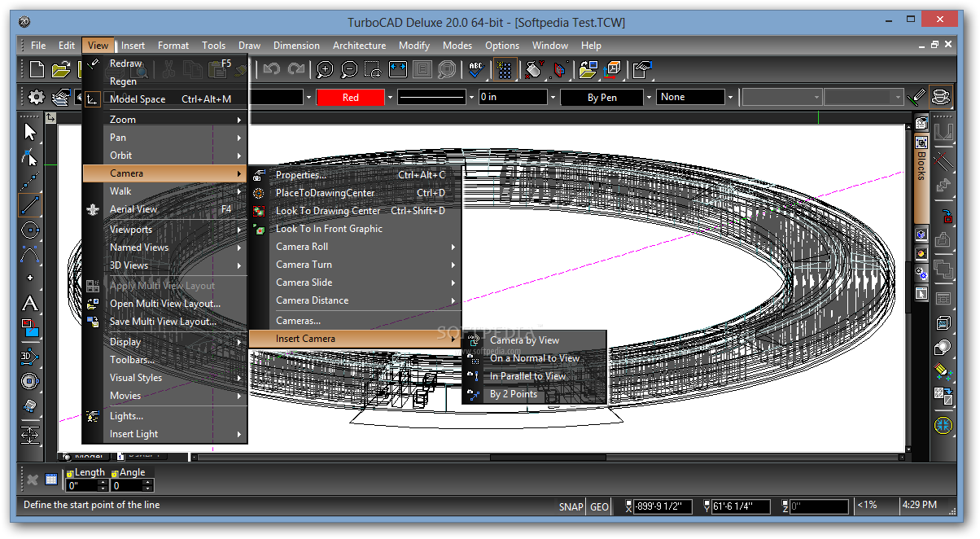
Task: Open the Architecture menu
Action: [x=359, y=46]
